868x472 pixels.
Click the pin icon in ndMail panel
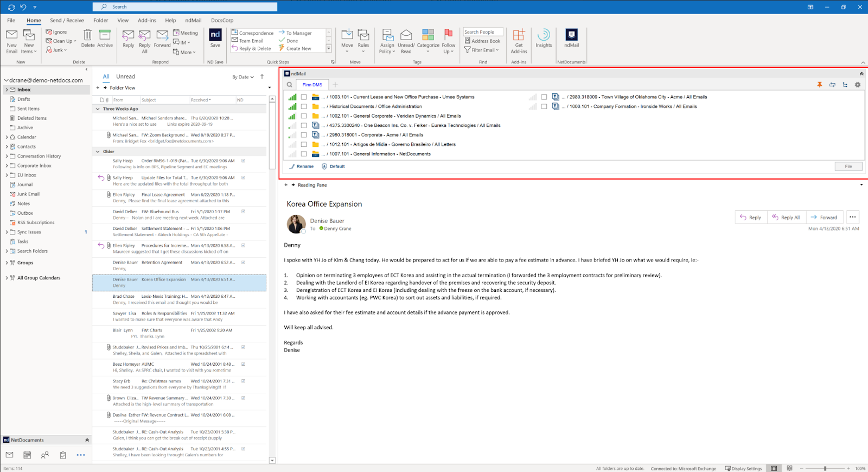point(819,85)
